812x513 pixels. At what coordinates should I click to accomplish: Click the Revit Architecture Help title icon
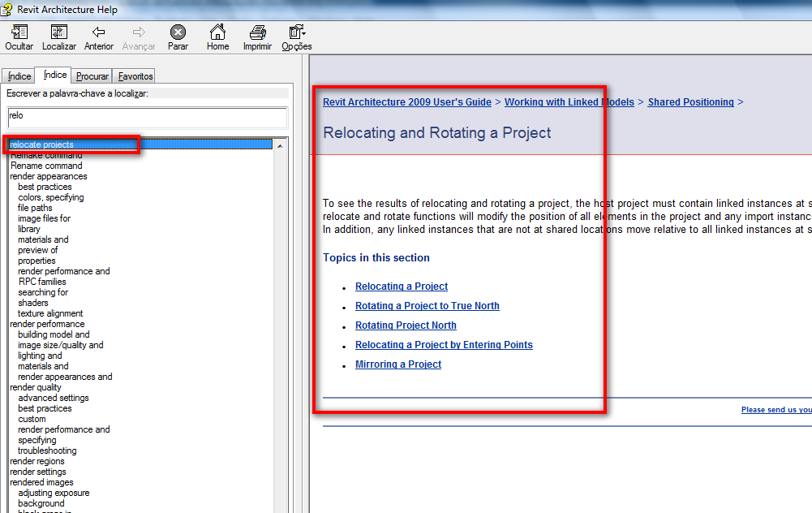pos(6,9)
